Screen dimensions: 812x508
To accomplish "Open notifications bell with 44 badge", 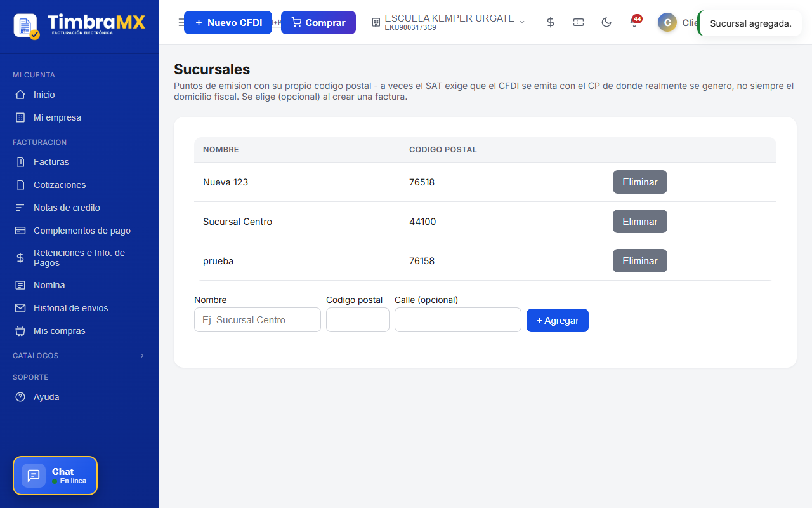I will pyautogui.click(x=634, y=22).
